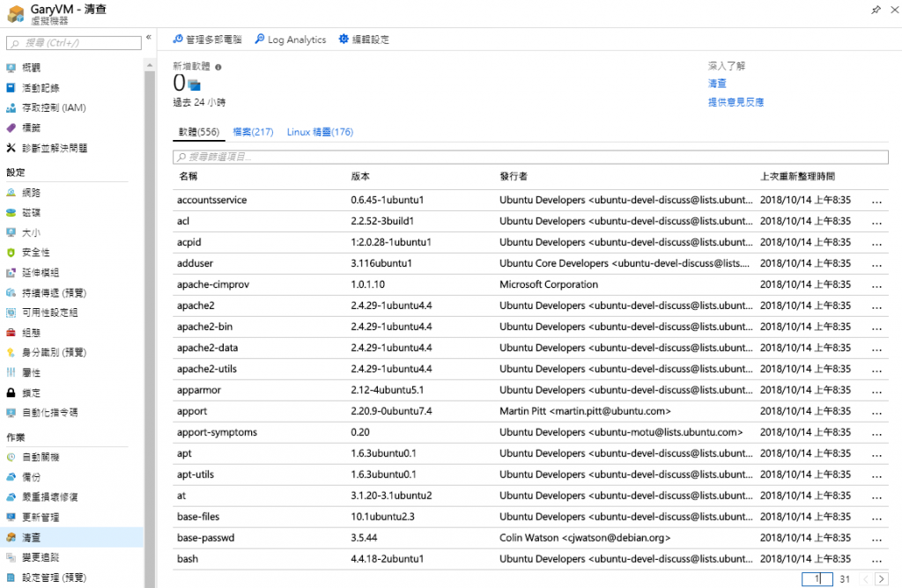Open the 概觀 overview sidebar icon
The width and height of the screenshot is (902, 588).
click(11, 68)
